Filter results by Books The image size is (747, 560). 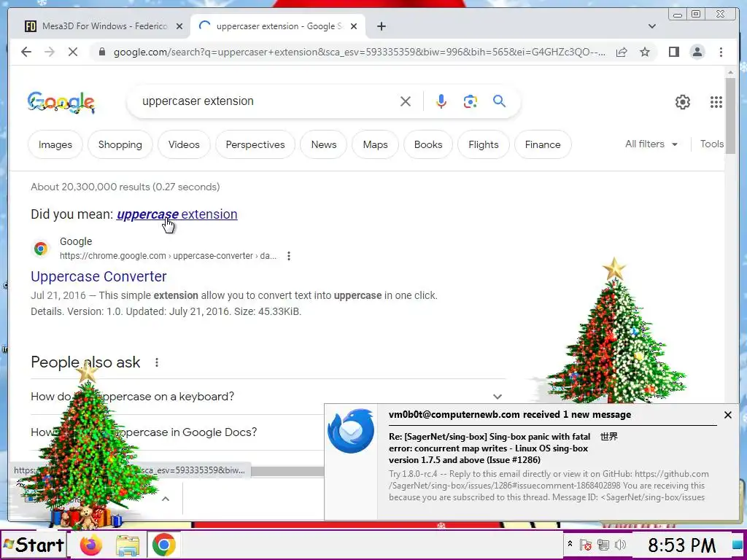tap(427, 144)
